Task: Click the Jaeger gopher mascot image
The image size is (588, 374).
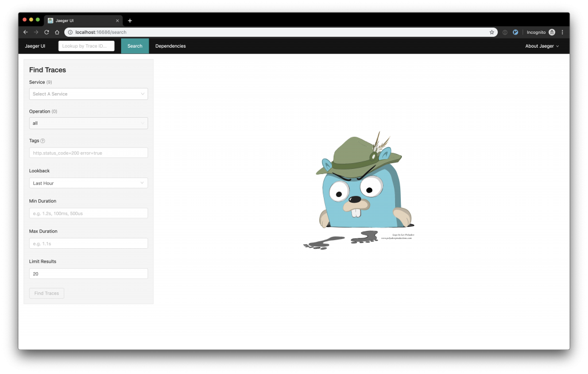Action: point(359,191)
